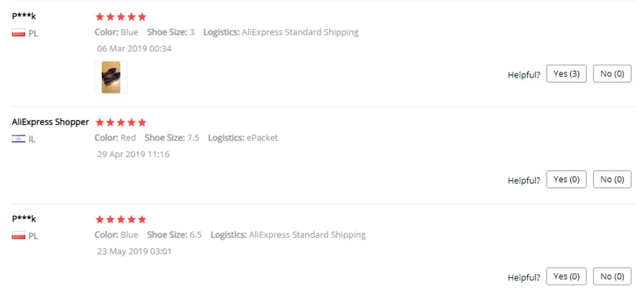
Task: Click Yes (0) on AliExpress Shopper review
Action: click(566, 180)
